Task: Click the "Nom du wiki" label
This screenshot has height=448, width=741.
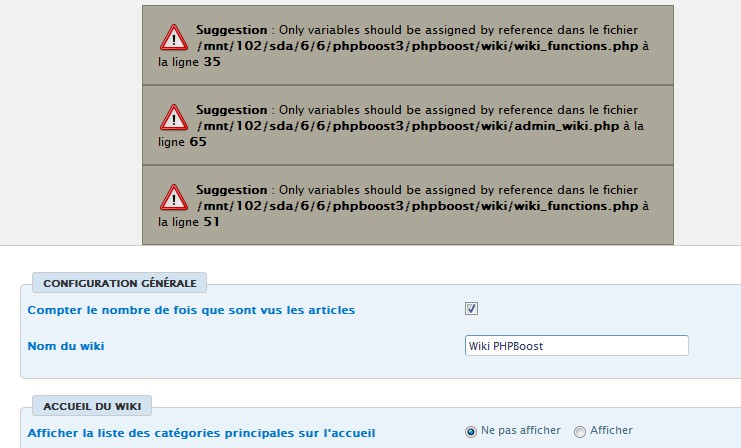Action: click(66, 346)
